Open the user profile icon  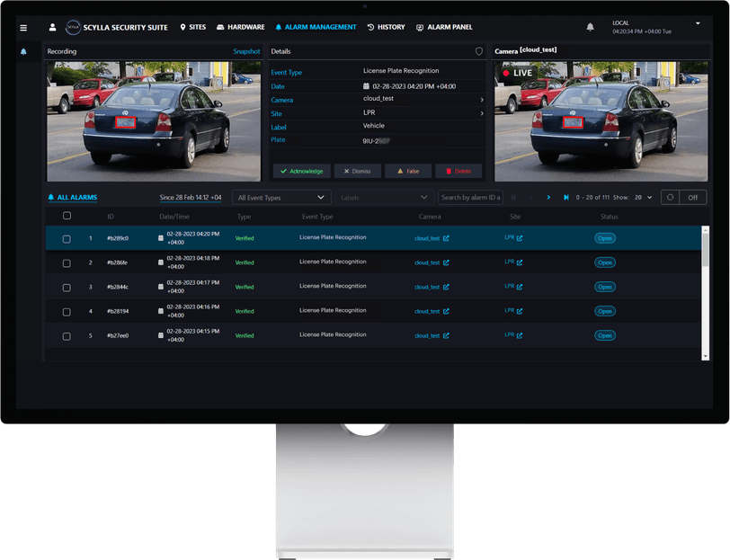pos(53,28)
